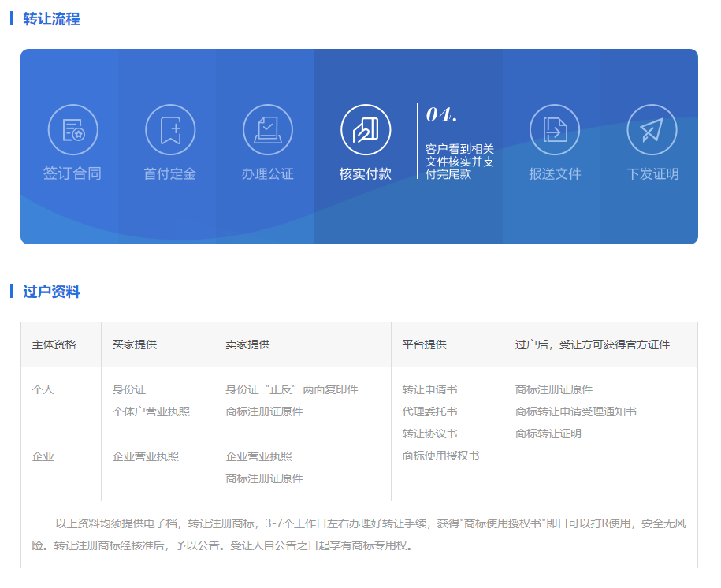
Task: Select the 报送文件 step label
Action: click(555, 174)
